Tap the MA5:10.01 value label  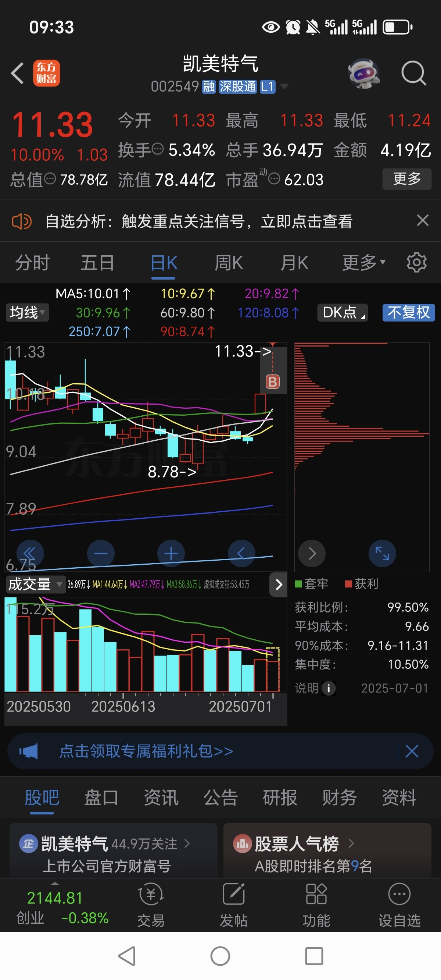pyautogui.click(x=93, y=294)
